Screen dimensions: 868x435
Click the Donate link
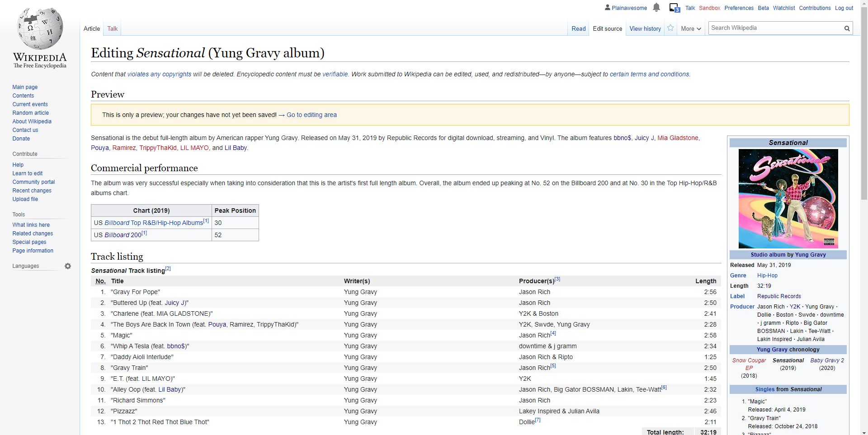21,139
